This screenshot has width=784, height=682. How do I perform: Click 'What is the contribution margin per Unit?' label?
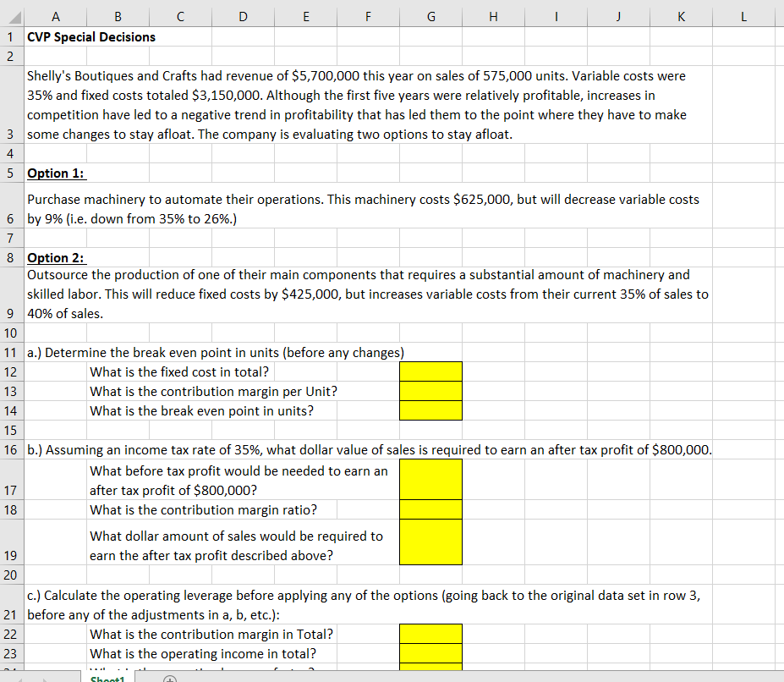(213, 391)
